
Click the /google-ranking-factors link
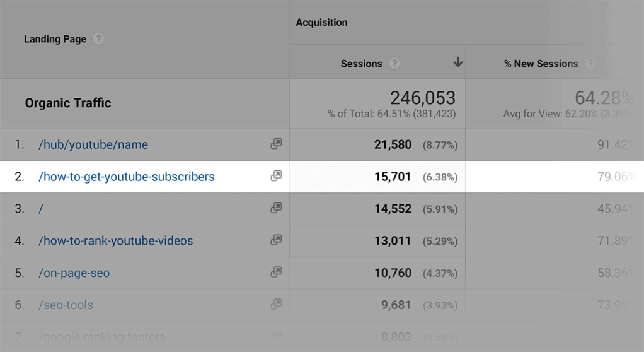pyautogui.click(x=102, y=337)
